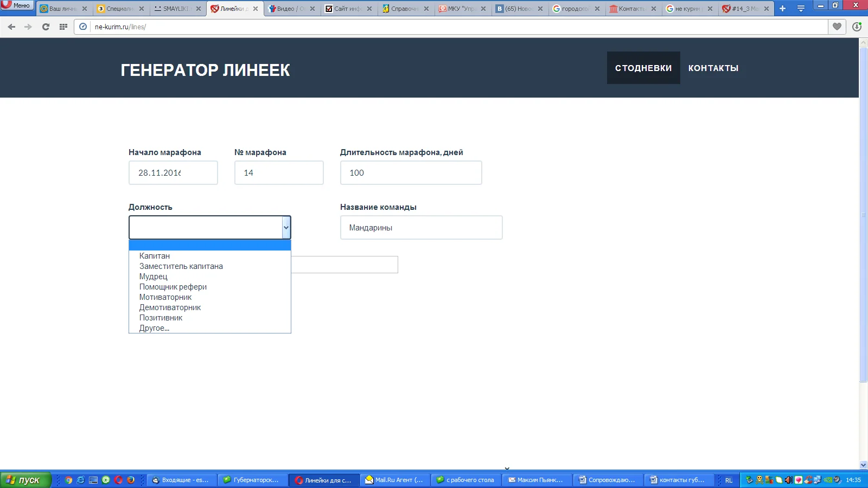This screenshot has width=868, height=488.
Task: Open the КОНТАКТЫ navigation link
Action: 713,68
